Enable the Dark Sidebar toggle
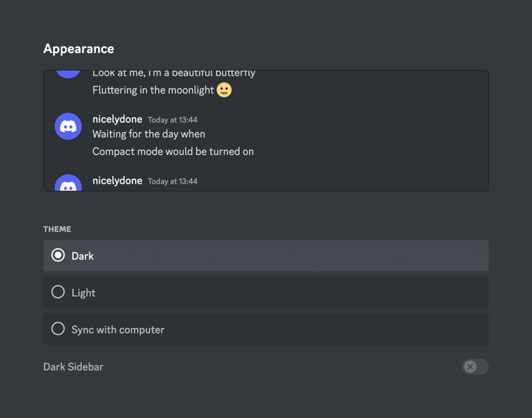Image resolution: width=532 pixels, height=418 pixels. pyautogui.click(x=475, y=367)
